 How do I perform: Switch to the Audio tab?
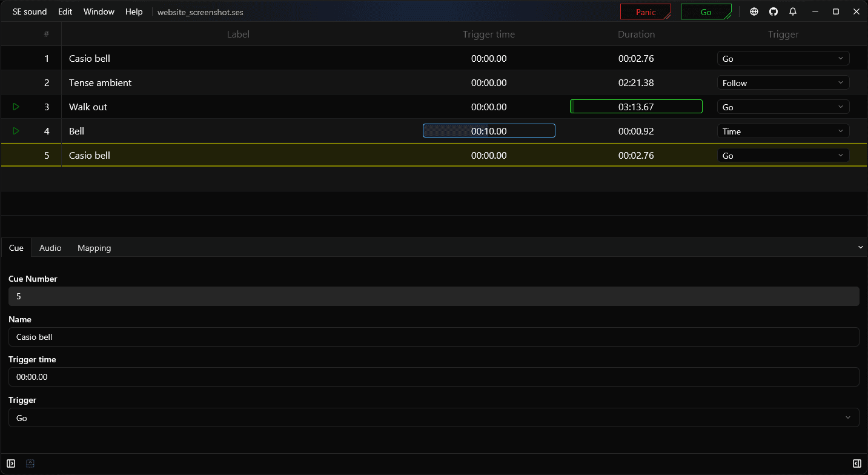(x=50, y=248)
